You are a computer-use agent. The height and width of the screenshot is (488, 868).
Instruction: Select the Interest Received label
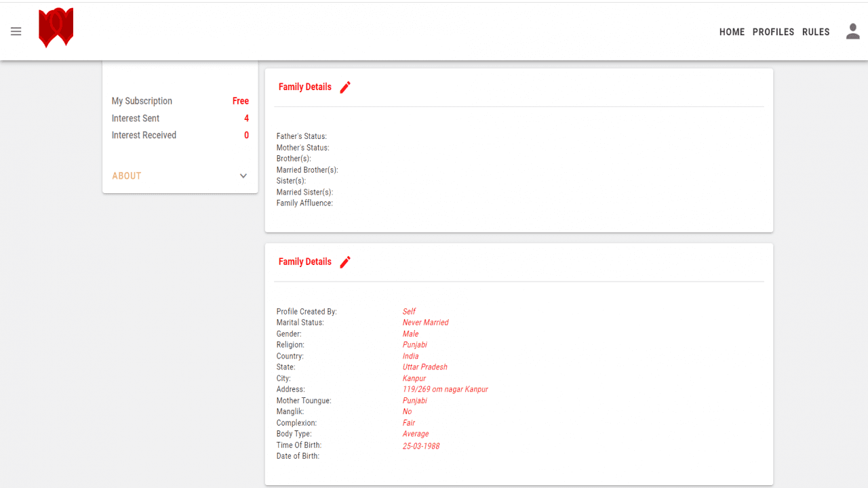click(144, 135)
